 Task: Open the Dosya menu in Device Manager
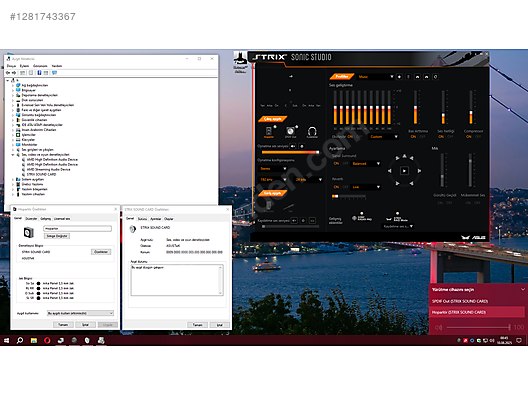pyautogui.click(x=11, y=66)
